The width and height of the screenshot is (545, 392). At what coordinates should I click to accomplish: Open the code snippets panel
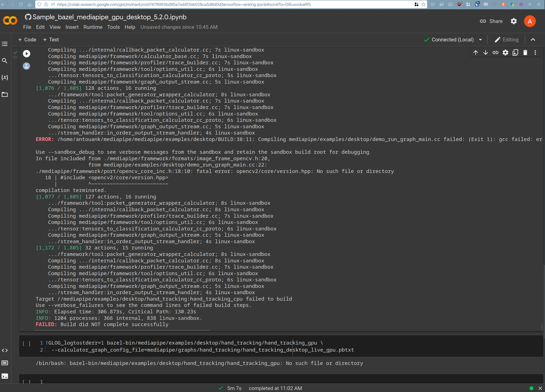point(5,350)
